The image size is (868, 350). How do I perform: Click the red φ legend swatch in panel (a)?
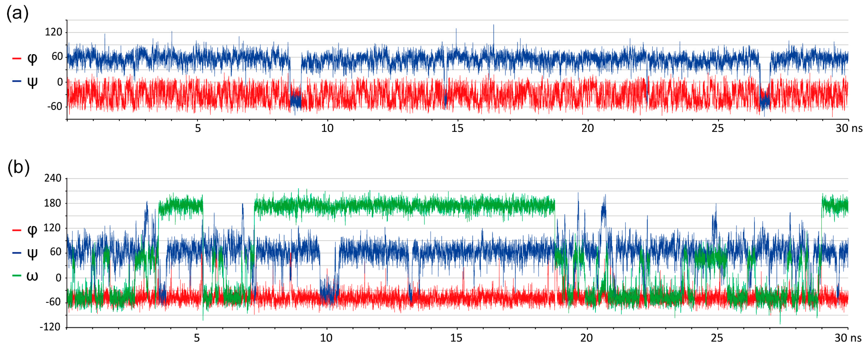(16, 59)
